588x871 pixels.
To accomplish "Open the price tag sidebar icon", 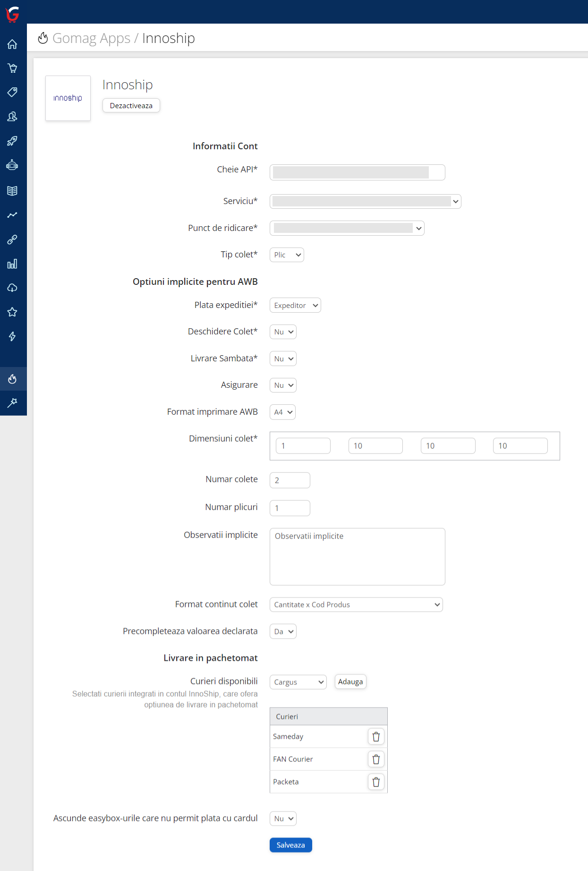I will tap(13, 92).
